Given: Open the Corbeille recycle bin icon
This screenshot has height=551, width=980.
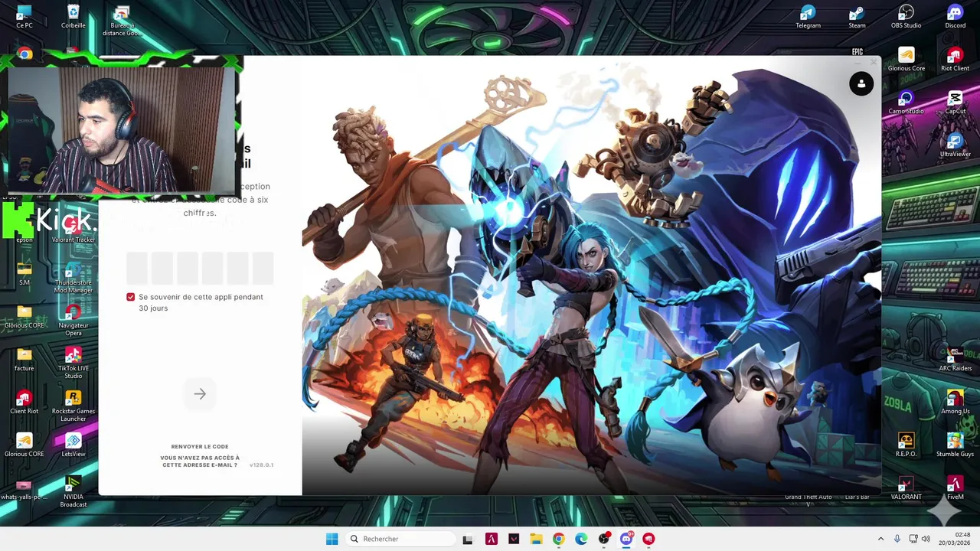Looking at the screenshot, I should click(73, 17).
